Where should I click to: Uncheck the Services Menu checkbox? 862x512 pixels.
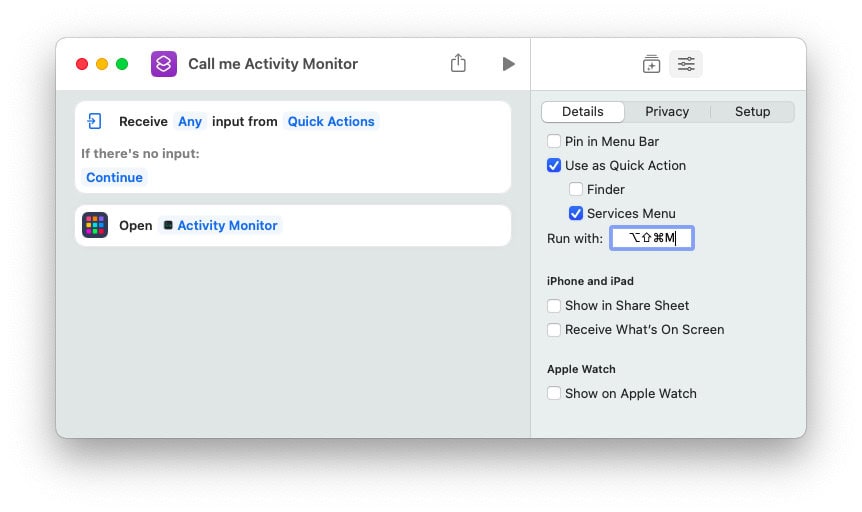pos(576,213)
